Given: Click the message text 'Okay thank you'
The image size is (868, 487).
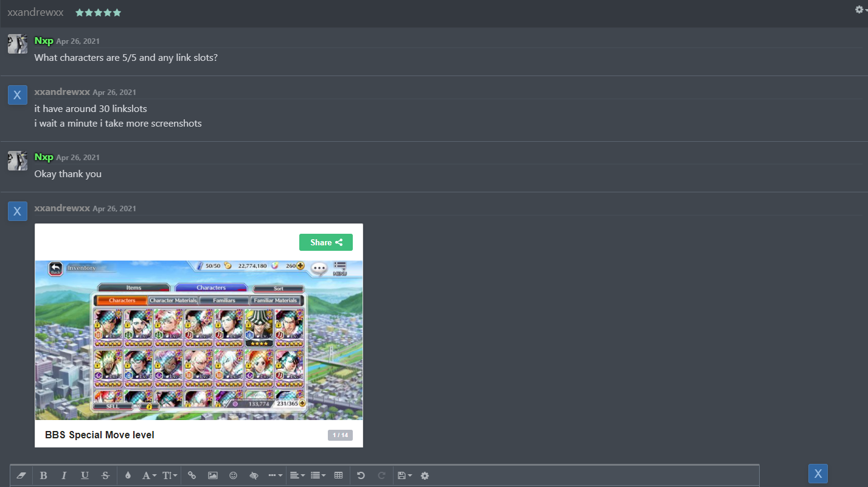Looking at the screenshot, I should click(x=68, y=174).
